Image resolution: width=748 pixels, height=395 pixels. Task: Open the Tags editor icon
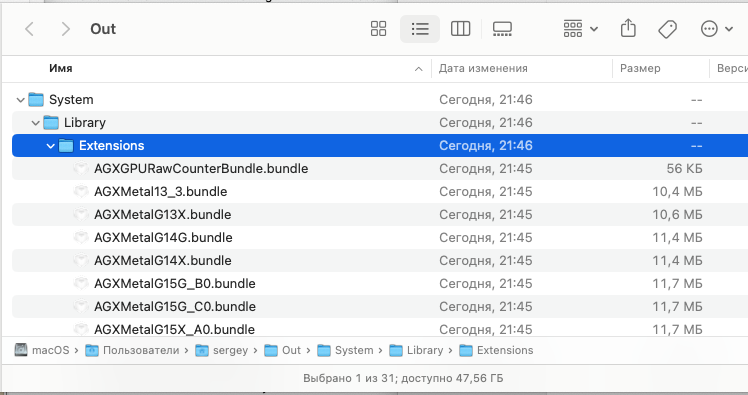(667, 29)
